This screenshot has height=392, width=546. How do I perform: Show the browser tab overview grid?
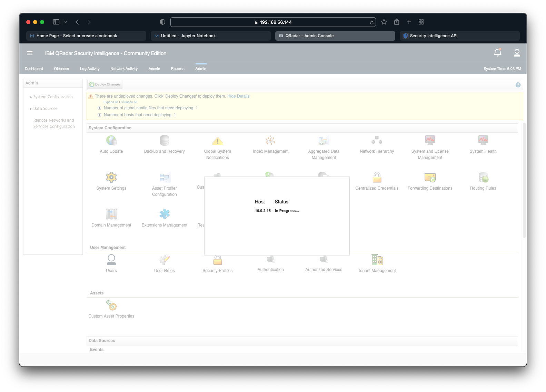click(x=421, y=22)
